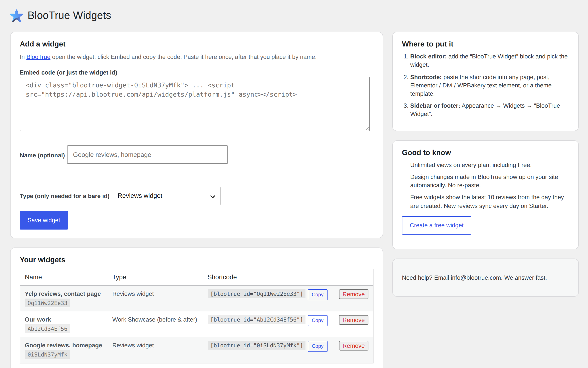Click the Name column header
Screen dimensions: 588x368
pos(33,277)
